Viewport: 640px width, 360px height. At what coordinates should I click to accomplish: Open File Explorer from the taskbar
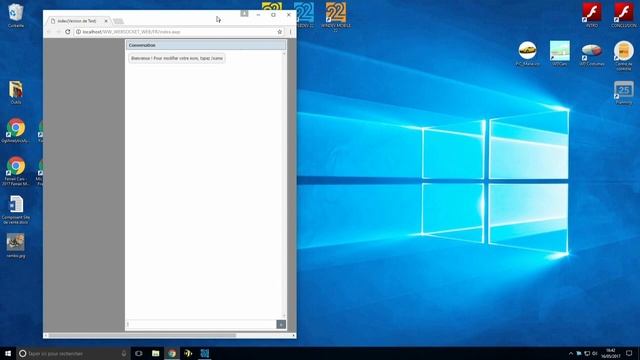pos(156,353)
